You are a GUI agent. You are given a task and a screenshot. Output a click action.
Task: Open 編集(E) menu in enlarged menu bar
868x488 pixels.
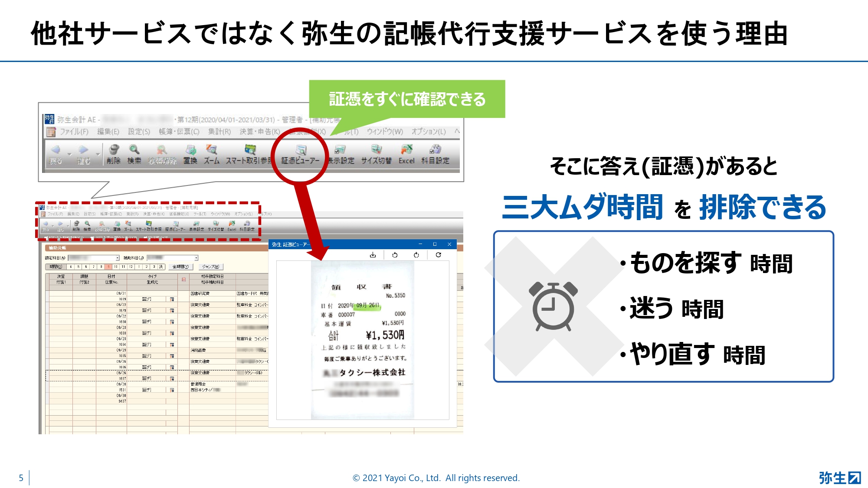[x=108, y=131]
